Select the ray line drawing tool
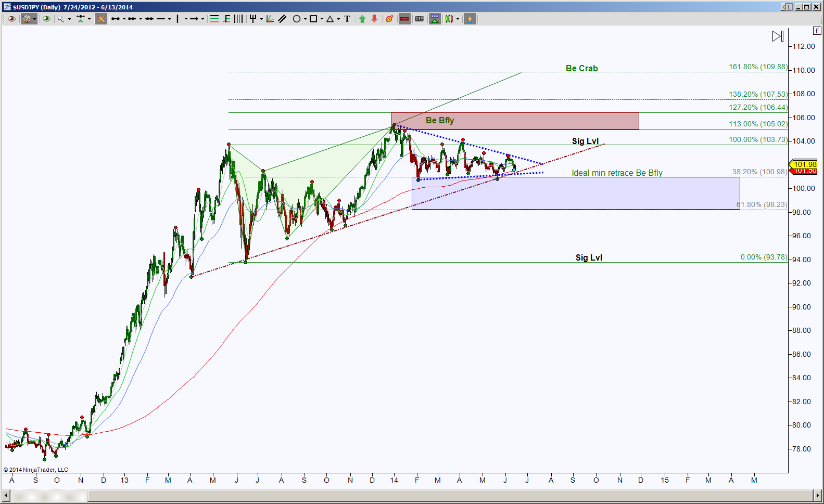This screenshot has height=504, width=824. tap(132, 19)
